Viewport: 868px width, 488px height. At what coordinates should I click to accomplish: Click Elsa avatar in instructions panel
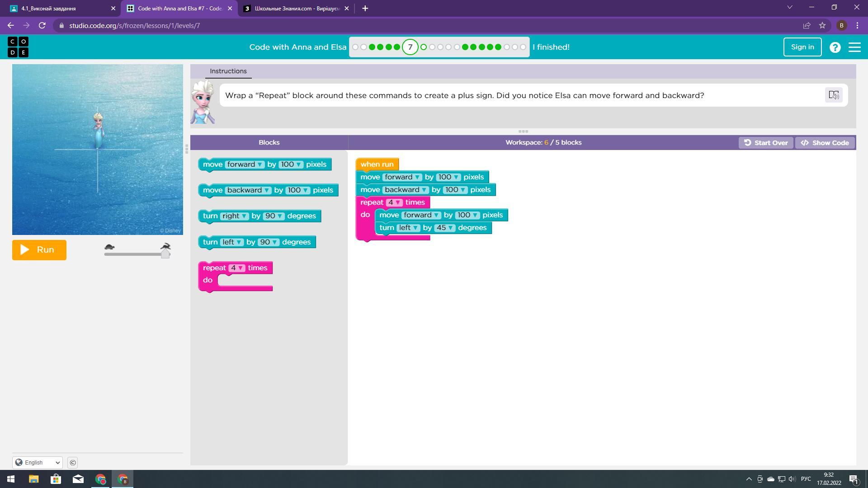click(x=203, y=102)
